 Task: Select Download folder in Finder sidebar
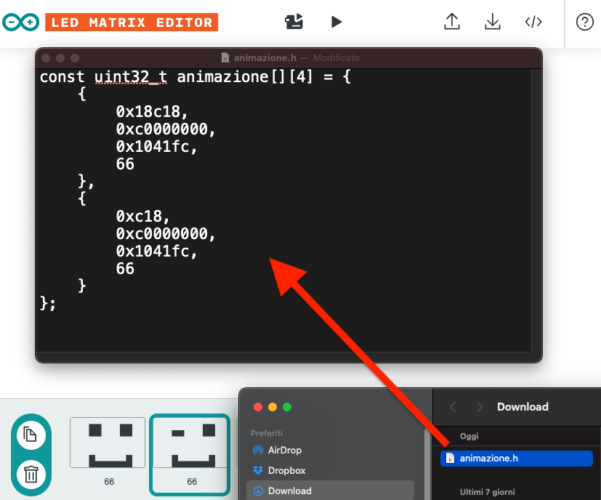pyautogui.click(x=290, y=490)
